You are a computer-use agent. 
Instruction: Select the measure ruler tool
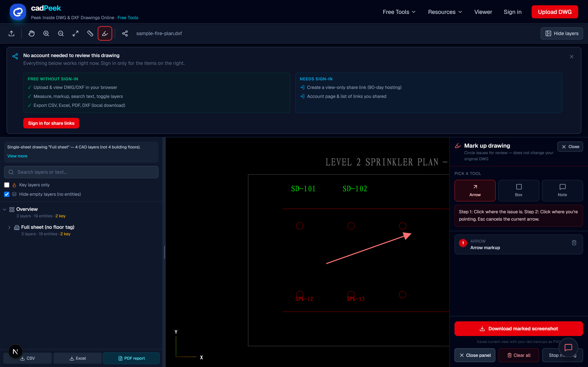[x=90, y=33]
